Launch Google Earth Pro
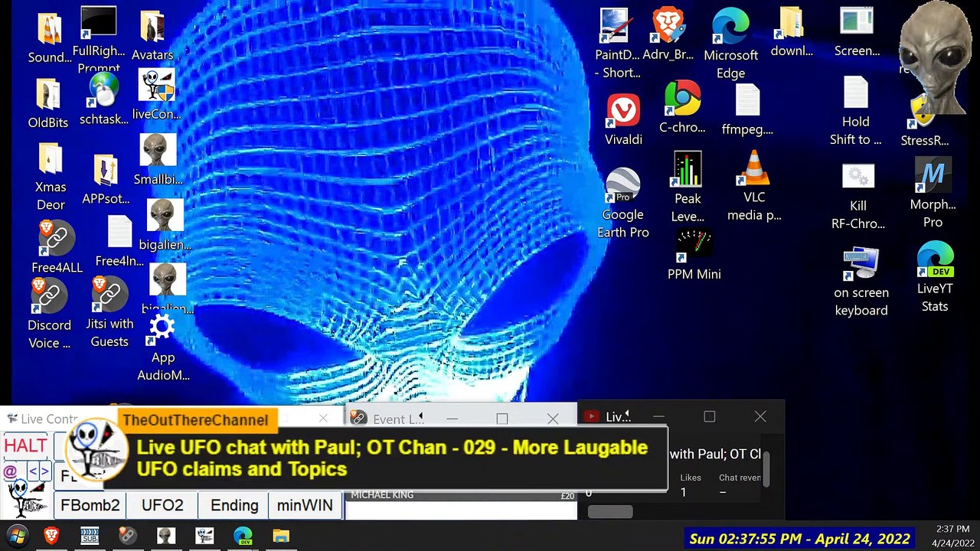 (x=623, y=204)
